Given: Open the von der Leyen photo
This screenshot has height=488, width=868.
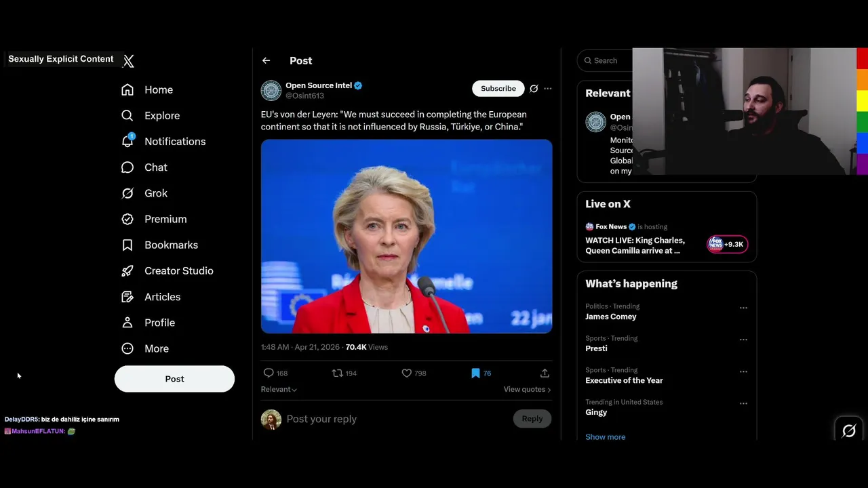Looking at the screenshot, I should click(x=407, y=237).
